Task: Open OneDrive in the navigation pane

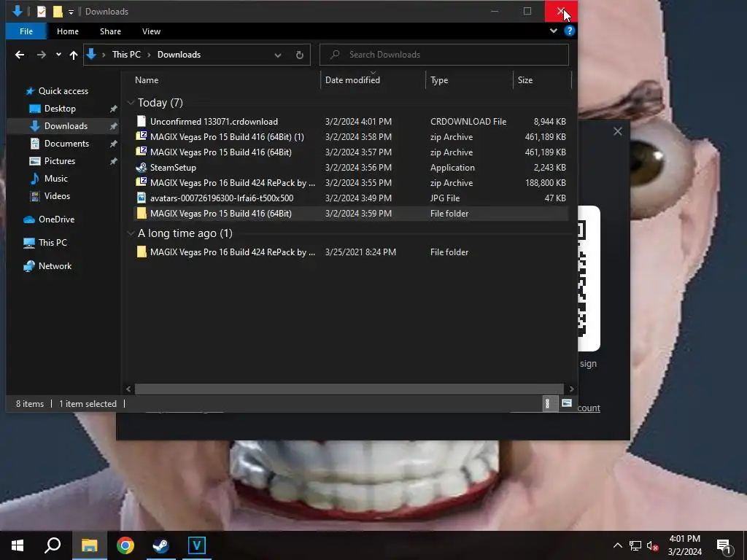Action: click(x=56, y=219)
